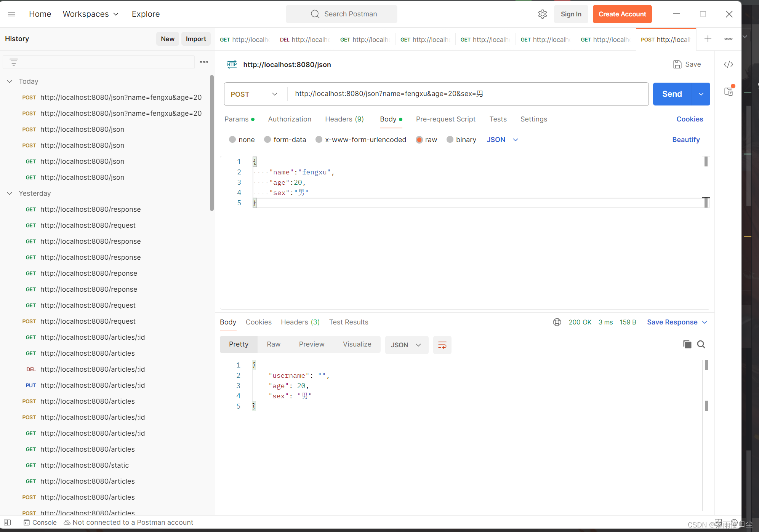Image resolution: width=759 pixels, height=532 pixels.
Task: Select the raw body radio option
Action: (419, 139)
